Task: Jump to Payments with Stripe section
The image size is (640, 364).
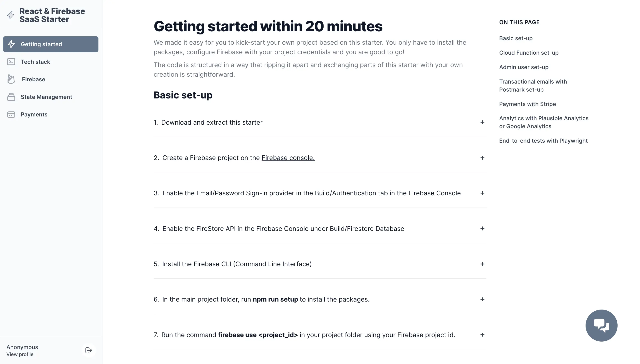Action: click(528, 104)
